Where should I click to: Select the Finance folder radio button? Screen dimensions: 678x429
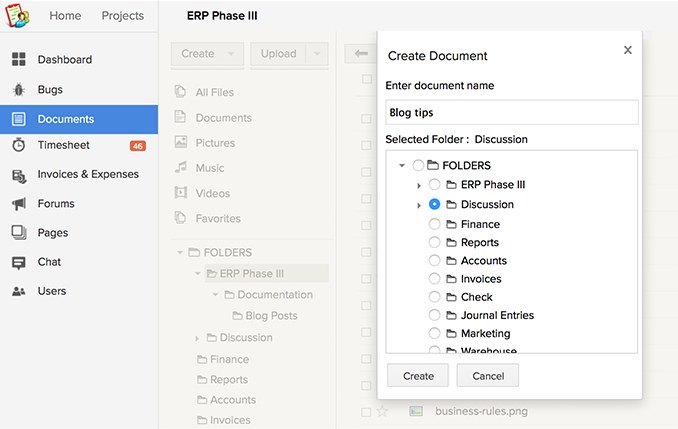434,224
